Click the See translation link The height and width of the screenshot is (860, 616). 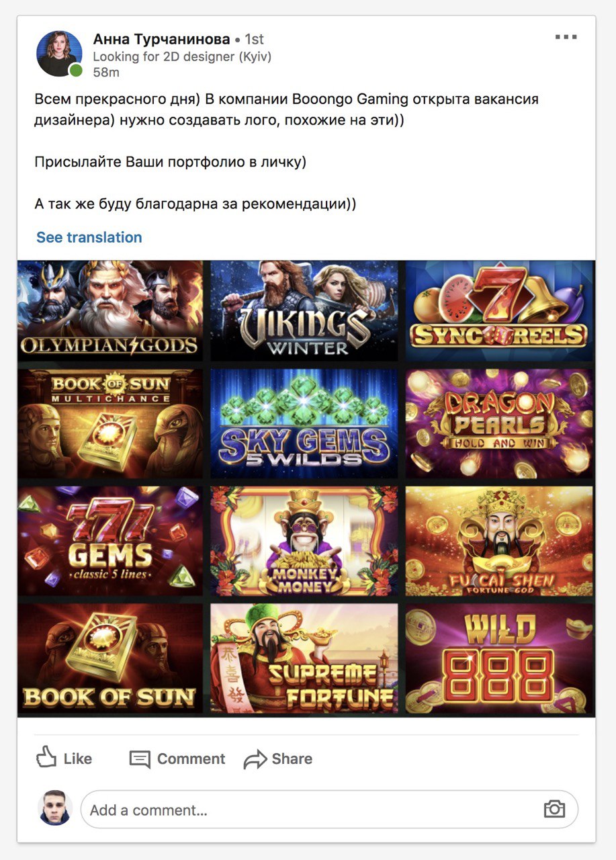tap(89, 237)
